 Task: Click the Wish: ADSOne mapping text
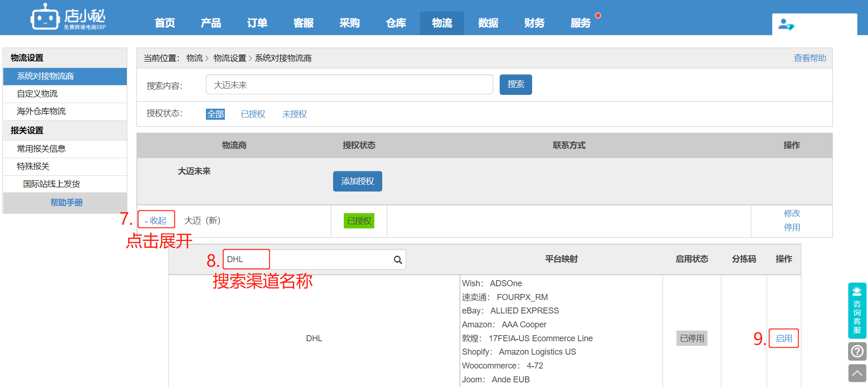click(x=492, y=283)
